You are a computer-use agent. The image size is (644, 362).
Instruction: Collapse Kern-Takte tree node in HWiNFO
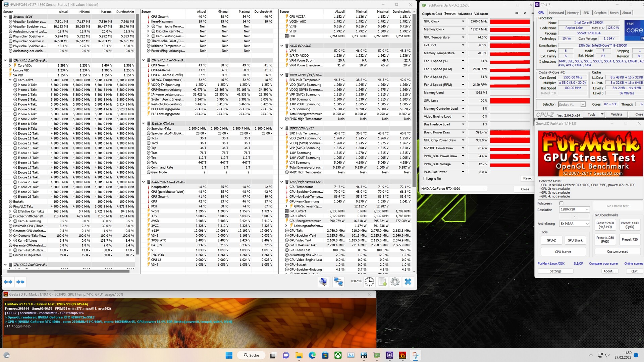(x=10, y=80)
